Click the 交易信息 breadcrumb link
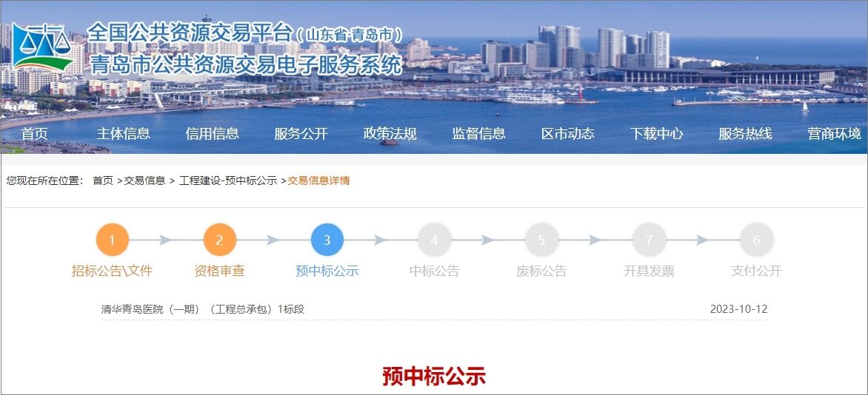Viewport: 868px width, 395px height. [x=144, y=180]
